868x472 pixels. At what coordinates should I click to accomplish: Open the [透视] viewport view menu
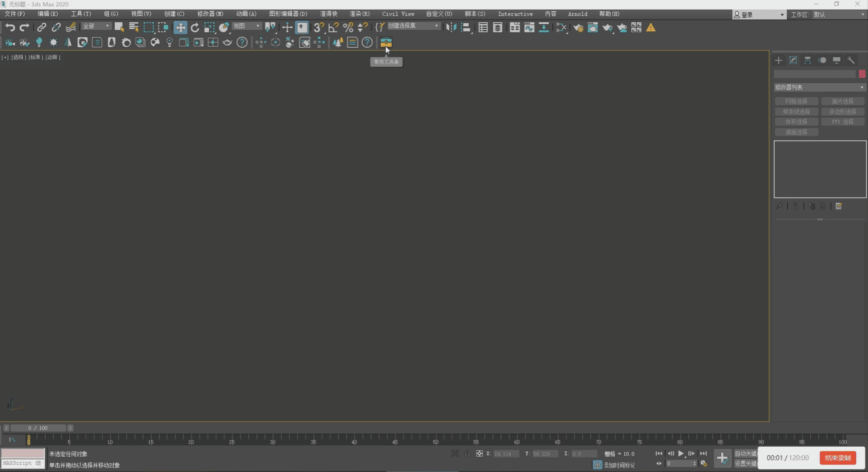pyautogui.click(x=18, y=57)
